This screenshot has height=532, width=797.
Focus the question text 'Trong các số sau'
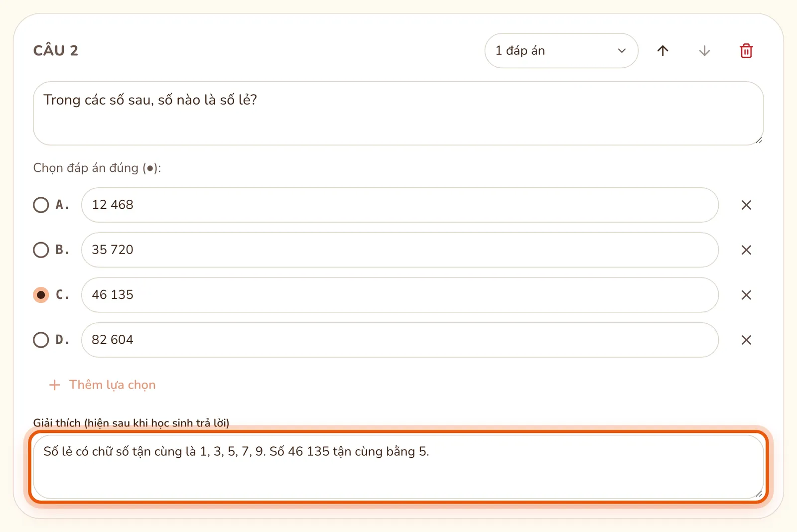pos(398,114)
